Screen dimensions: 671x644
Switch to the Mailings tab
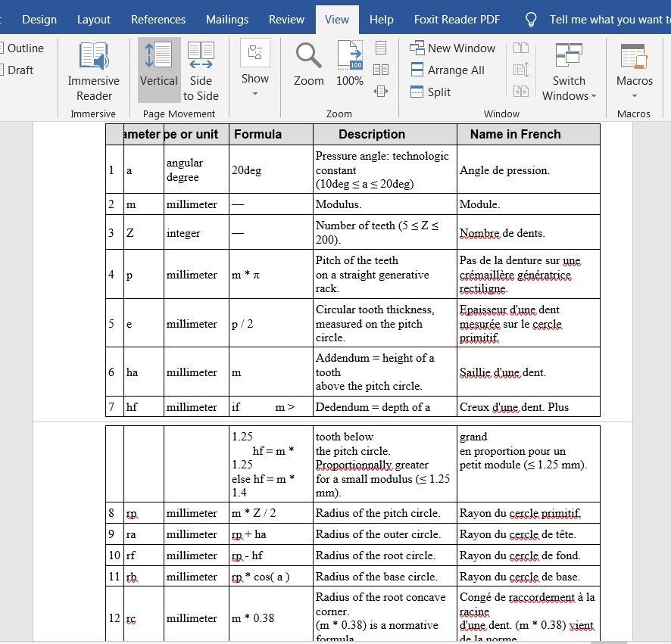click(x=227, y=20)
